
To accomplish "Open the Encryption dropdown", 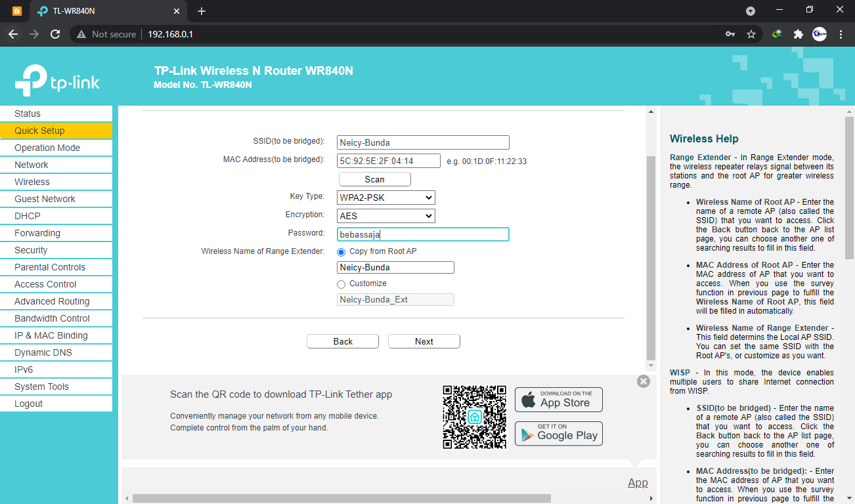I will click(x=386, y=216).
